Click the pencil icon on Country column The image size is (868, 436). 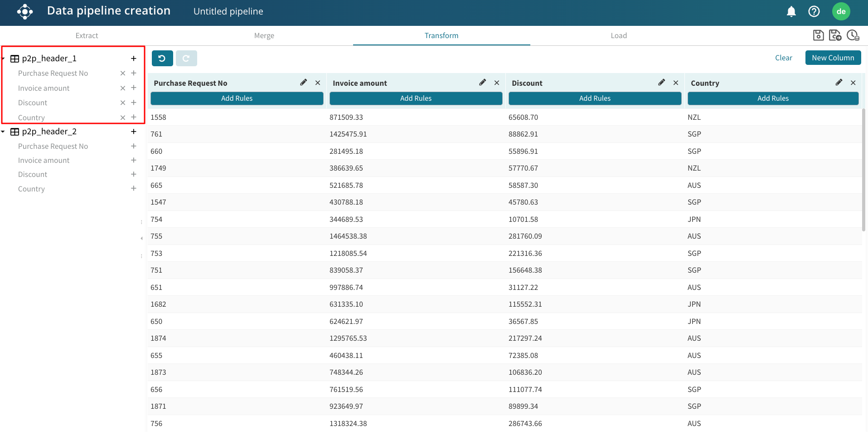839,83
